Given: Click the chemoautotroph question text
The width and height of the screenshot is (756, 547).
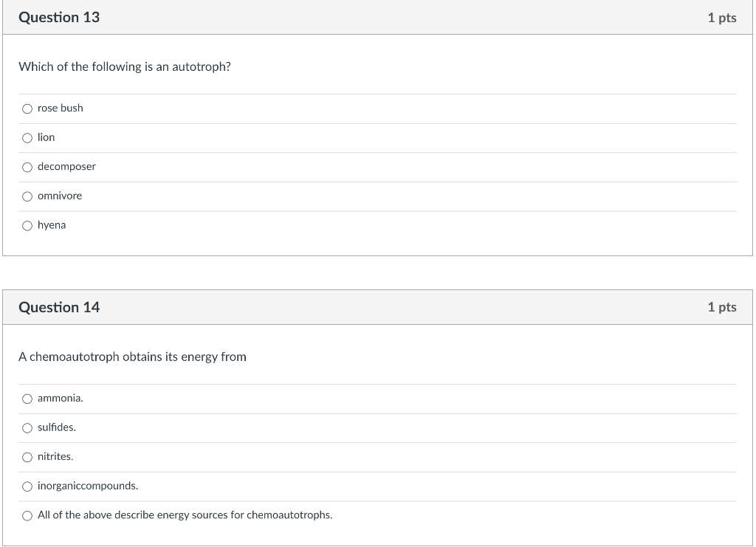Looking at the screenshot, I should pyautogui.click(x=133, y=357).
